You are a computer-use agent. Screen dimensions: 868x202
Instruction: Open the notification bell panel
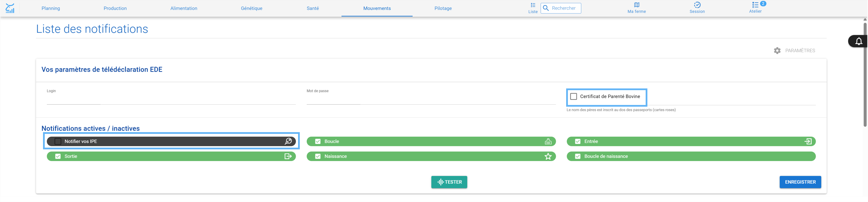click(x=859, y=41)
